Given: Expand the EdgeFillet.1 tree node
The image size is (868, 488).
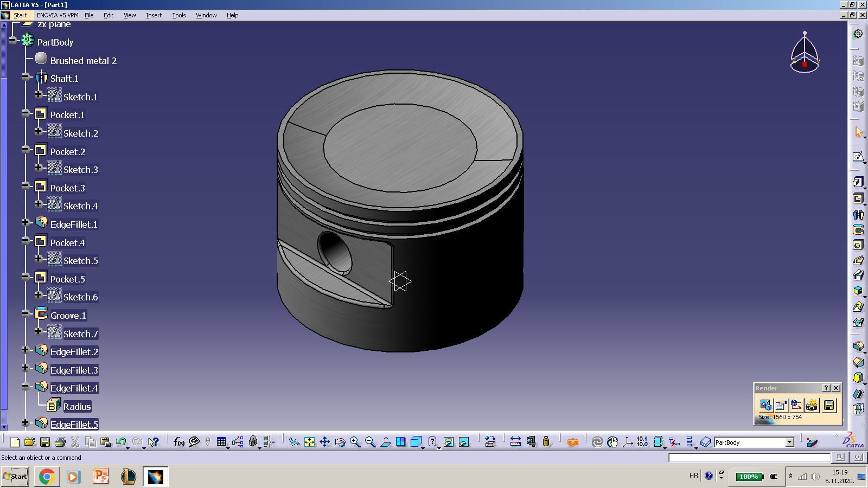Looking at the screenshot, I should (25, 222).
